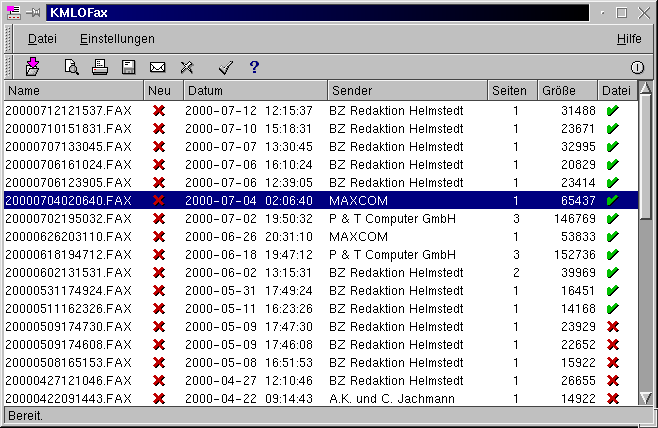The height and width of the screenshot is (428, 658).
Task: Click Neu red X of 20000531174924.FAX
Action: [x=159, y=291]
